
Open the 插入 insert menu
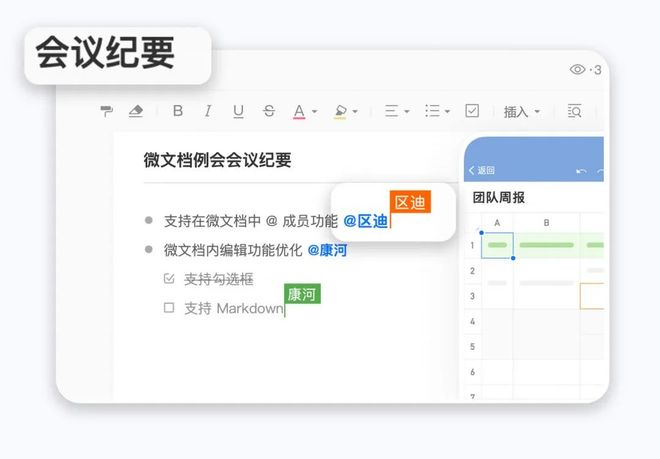pyautogui.click(x=521, y=111)
